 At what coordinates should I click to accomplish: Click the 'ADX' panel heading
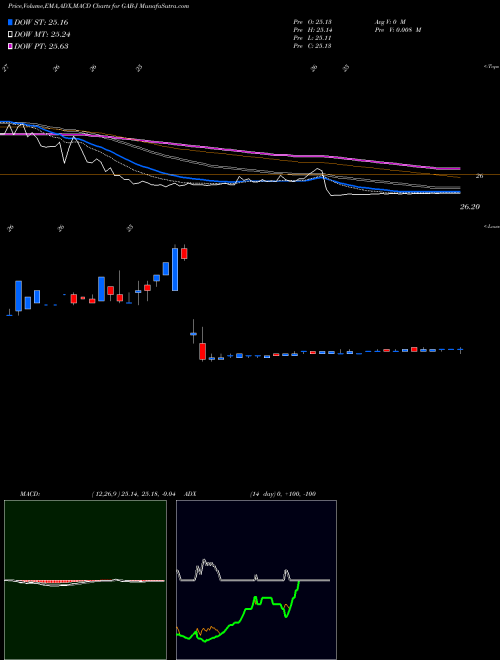[x=189, y=494]
